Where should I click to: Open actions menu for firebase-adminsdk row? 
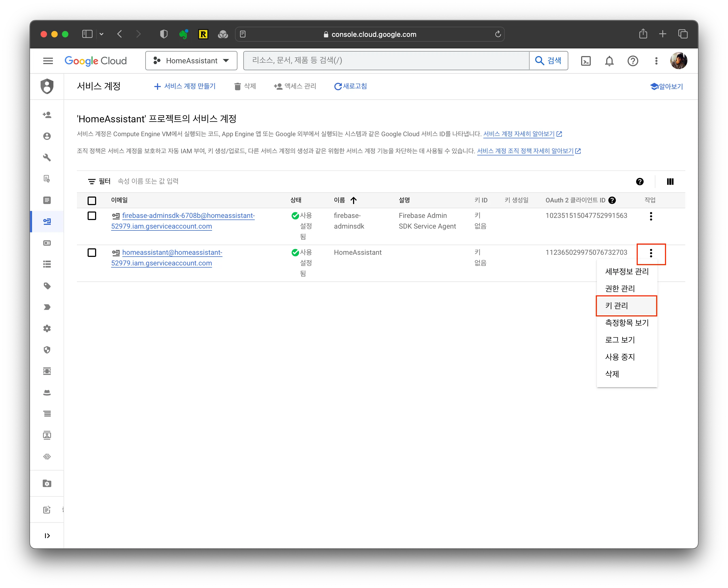click(x=651, y=216)
